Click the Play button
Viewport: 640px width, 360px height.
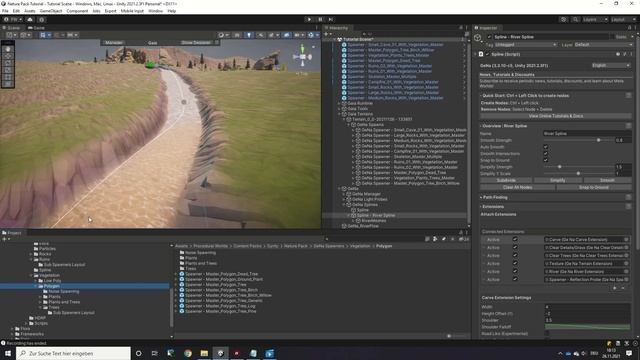(309, 19)
